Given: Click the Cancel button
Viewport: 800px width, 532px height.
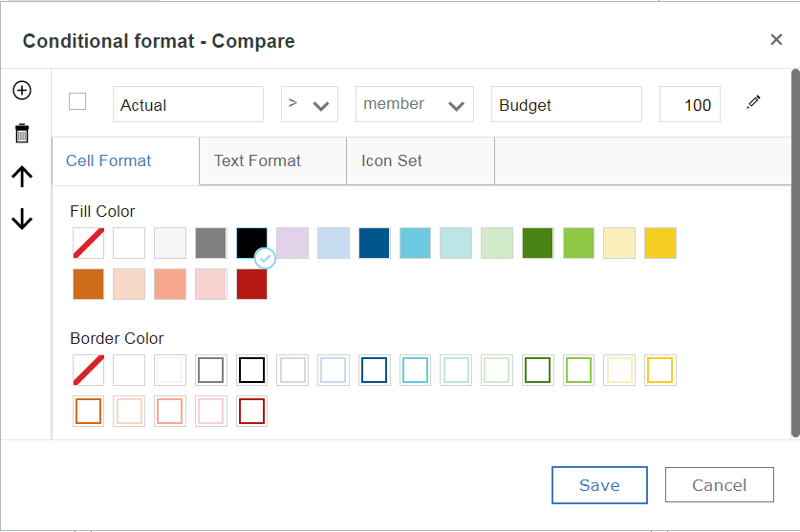Looking at the screenshot, I should coord(720,485).
